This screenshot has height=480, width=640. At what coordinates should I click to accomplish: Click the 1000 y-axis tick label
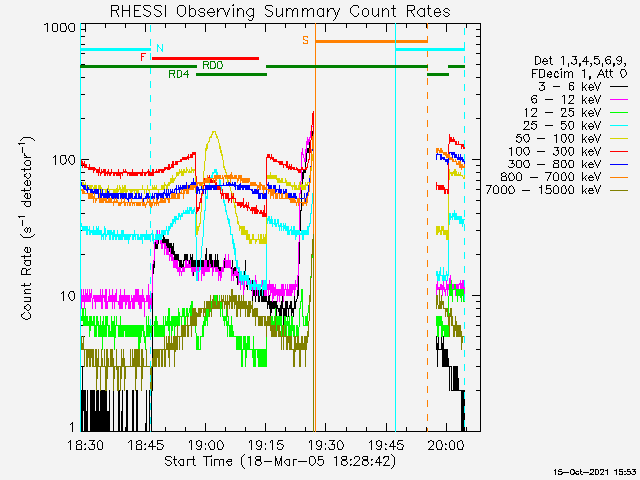[60, 28]
